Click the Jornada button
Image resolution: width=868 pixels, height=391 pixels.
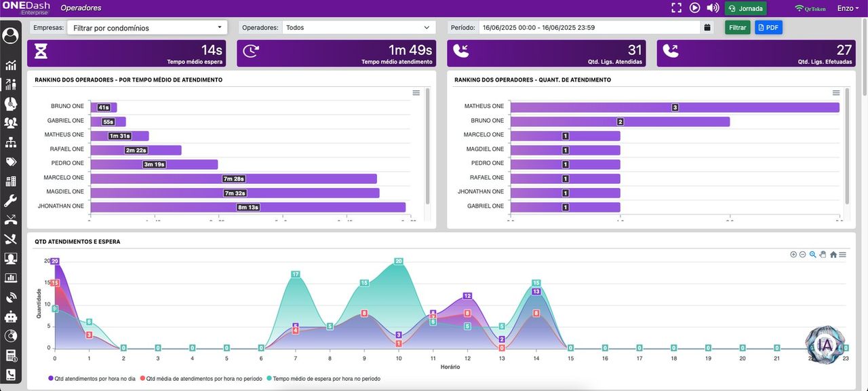click(745, 8)
